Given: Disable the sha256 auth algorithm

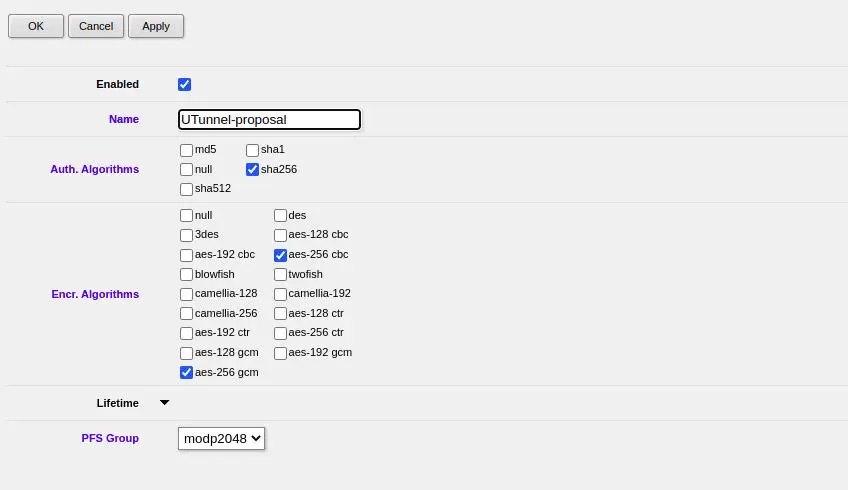Looking at the screenshot, I should (x=252, y=169).
